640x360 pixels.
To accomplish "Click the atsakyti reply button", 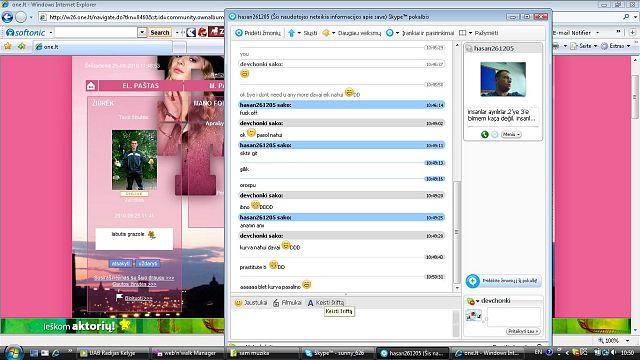I will coord(121,264).
